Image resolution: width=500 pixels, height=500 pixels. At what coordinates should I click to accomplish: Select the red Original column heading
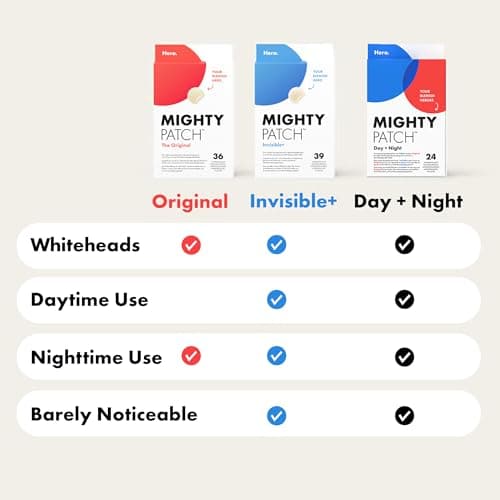pos(190,202)
